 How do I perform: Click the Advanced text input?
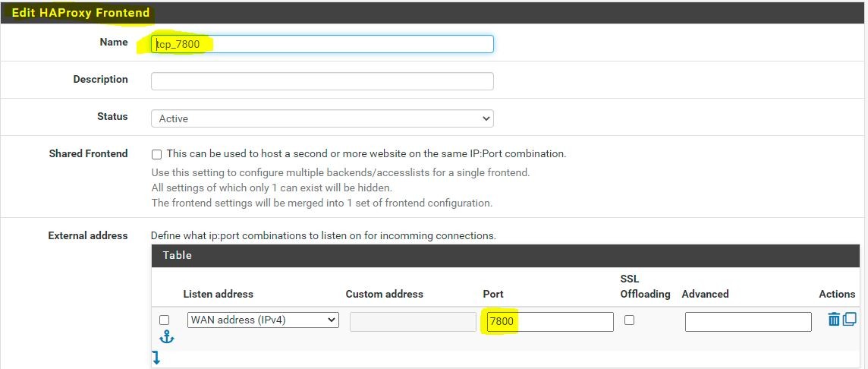point(747,322)
